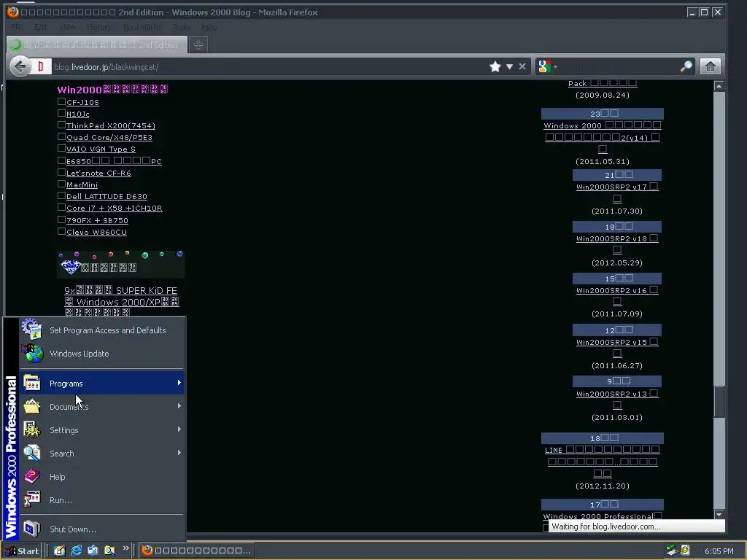This screenshot has width=747, height=560.
Task: Show hidden quick launch items via chevron
Action: coord(125,548)
